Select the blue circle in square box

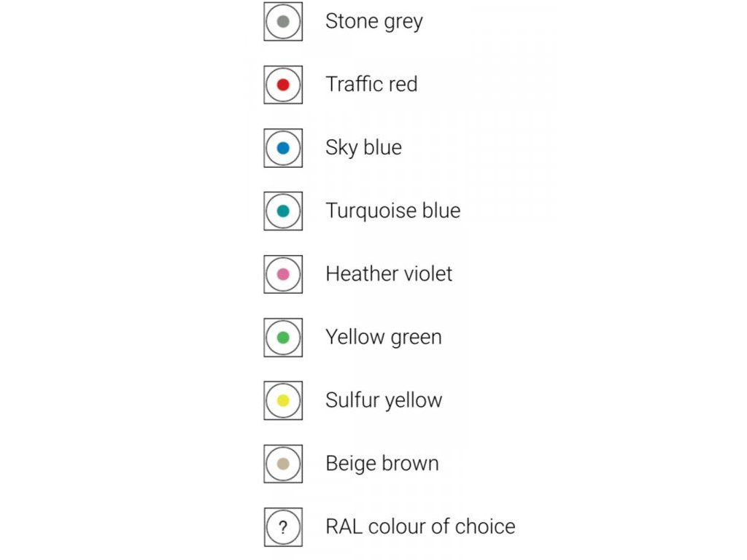283,148
